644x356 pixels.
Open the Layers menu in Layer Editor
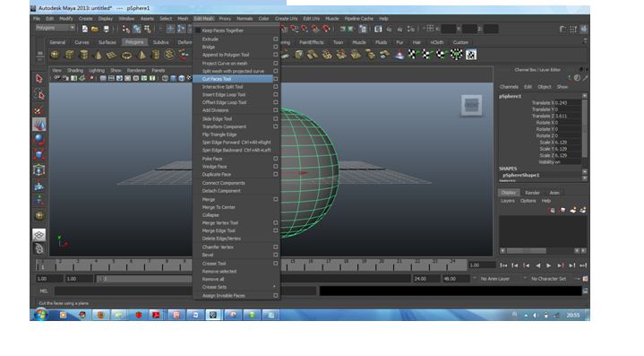click(508, 201)
